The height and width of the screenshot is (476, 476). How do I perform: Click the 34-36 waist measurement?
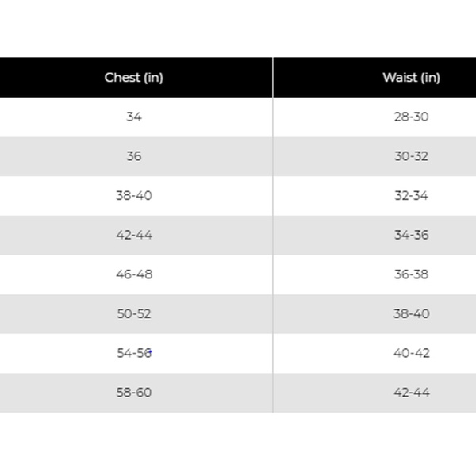(411, 235)
